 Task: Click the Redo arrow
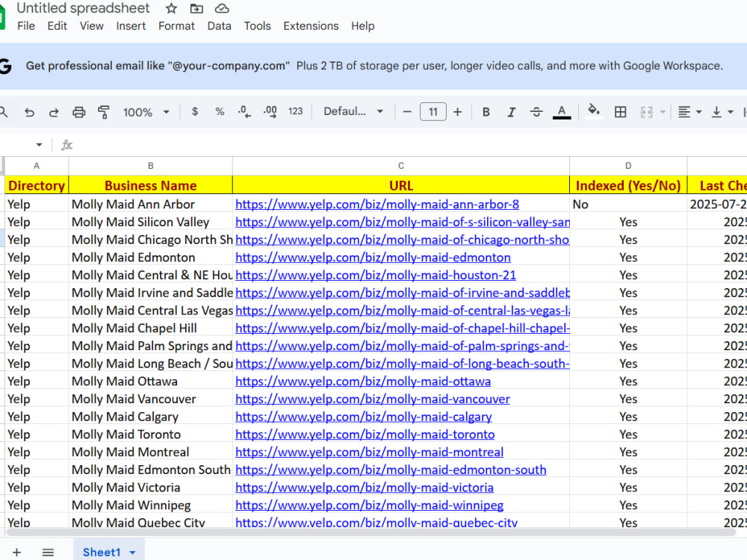54,112
